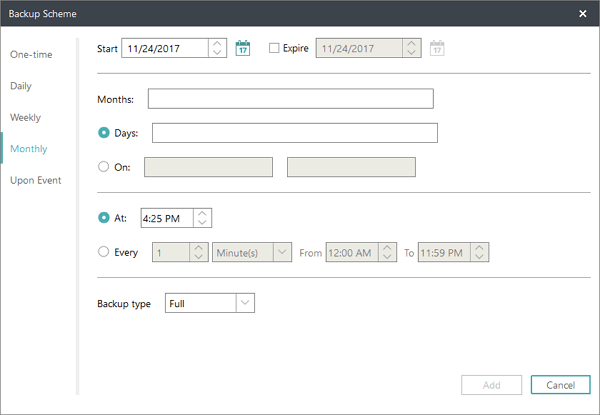The image size is (600, 415).
Task: Open the first On dropdown box
Action: (x=209, y=167)
